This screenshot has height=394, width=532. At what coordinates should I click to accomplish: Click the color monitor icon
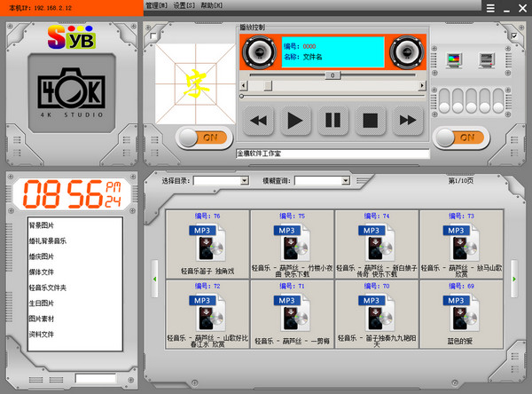click(454, 60)
